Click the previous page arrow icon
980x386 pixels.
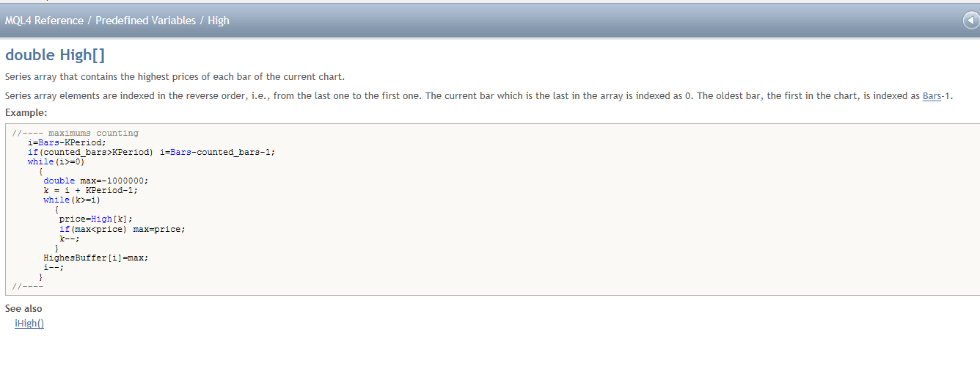tap(971, 21)
